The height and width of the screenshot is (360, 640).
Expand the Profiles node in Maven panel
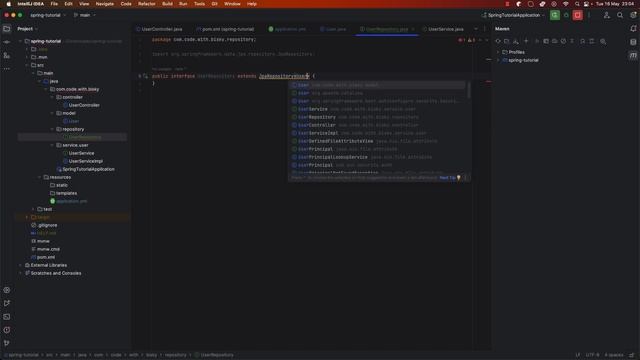498,52
